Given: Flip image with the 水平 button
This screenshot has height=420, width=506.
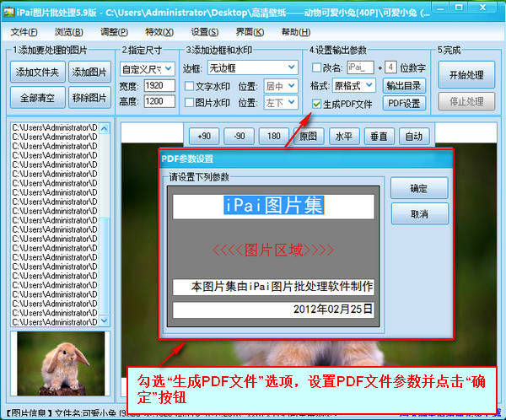Looking at the screenshot, I should point(344,137).
